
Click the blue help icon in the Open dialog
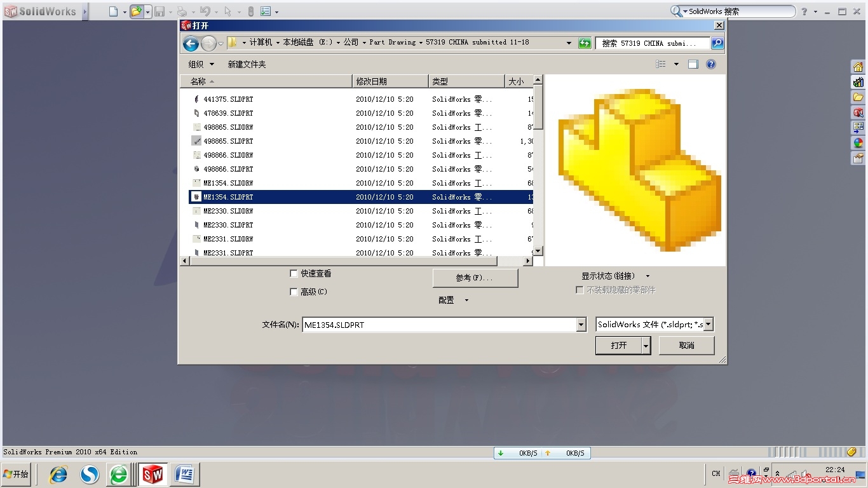pyautogui.click(x=711, y=64)
